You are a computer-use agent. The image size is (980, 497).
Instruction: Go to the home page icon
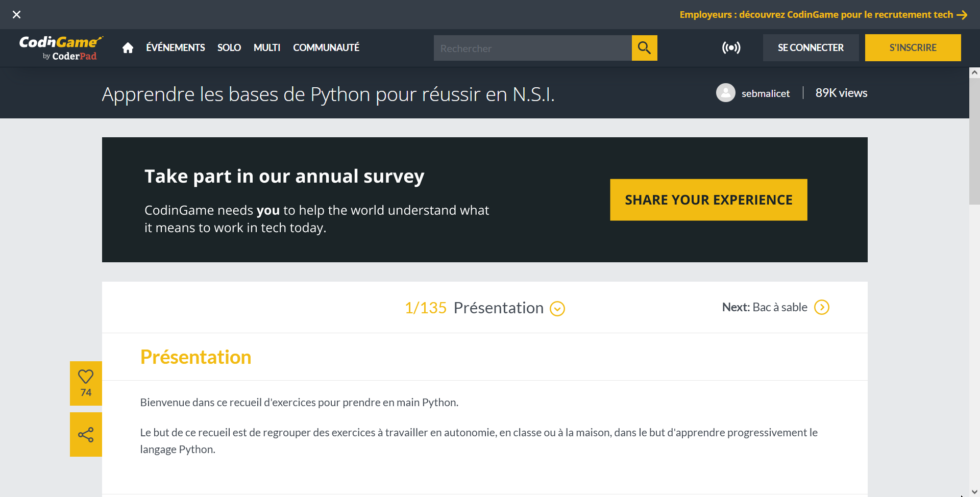[x=128, y=47]
